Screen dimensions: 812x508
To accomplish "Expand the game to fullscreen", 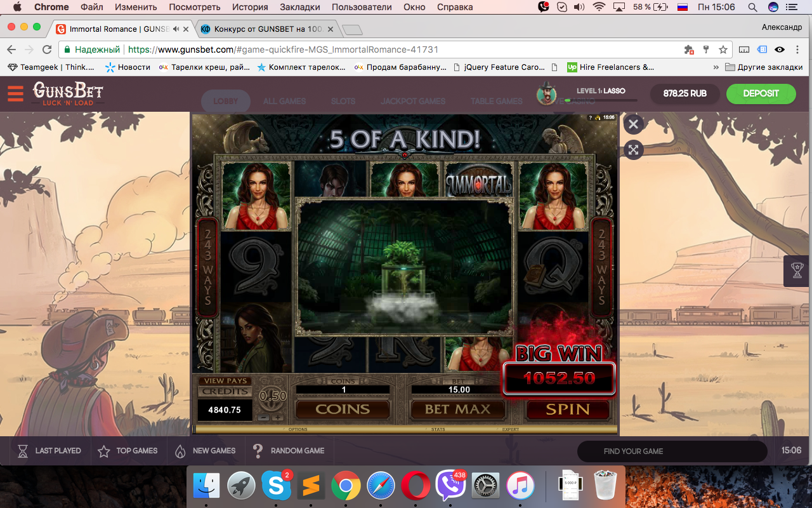I will coord(633,150).
